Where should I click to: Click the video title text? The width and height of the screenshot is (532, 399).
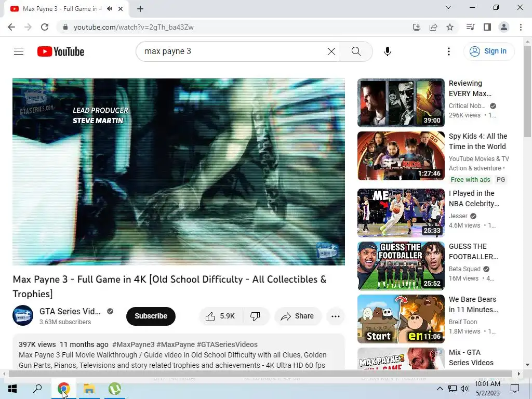[x=170, y=286]
